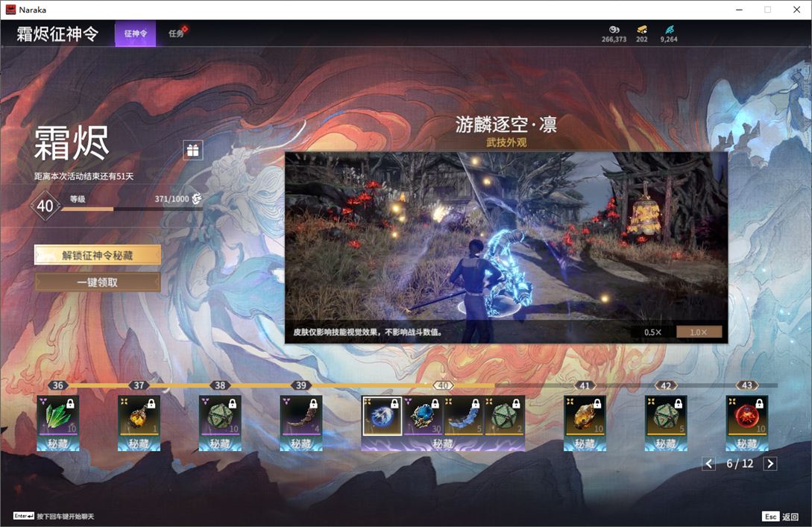Click the Esc 返回 back button
Image resolution: width=812 pixels, height=527 pixels.
click(x=781, y=517)
